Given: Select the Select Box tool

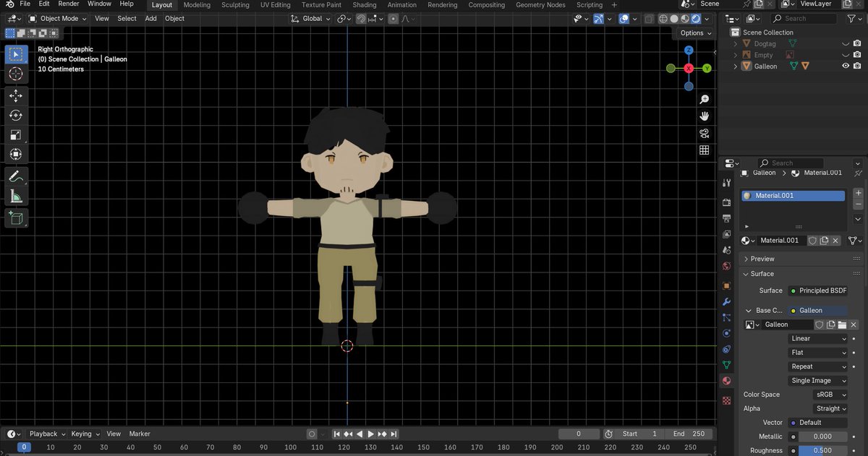Looking at the screenshot, I should pyautogui.click(x=16, y=54).
